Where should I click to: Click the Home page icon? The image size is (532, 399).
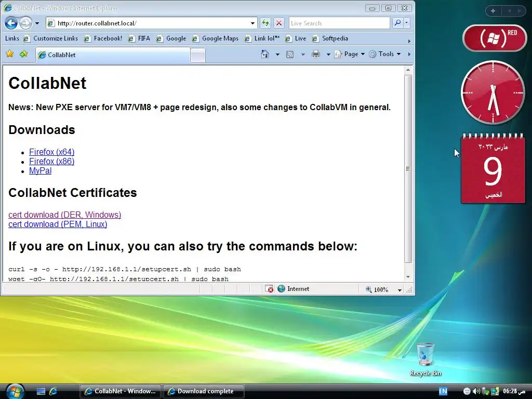point(265,54)
